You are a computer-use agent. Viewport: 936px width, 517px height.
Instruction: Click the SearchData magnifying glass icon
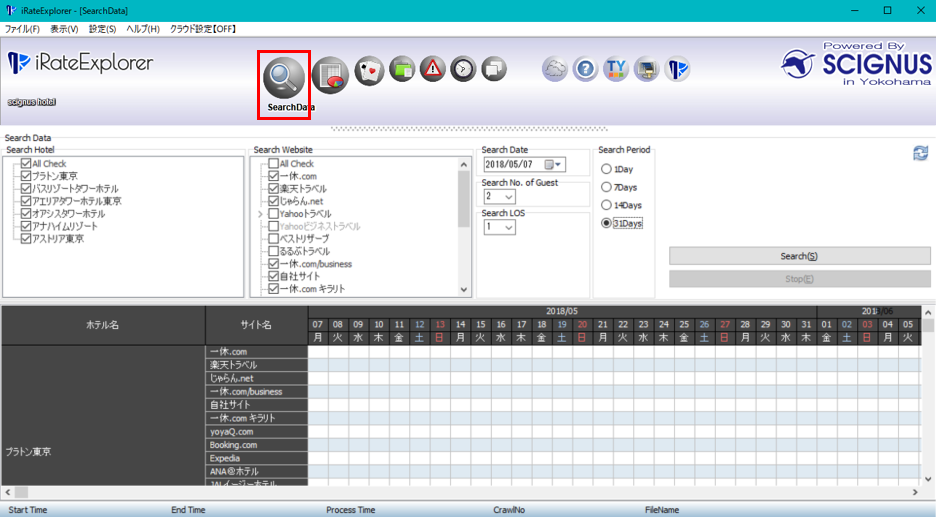pyautogui.click(x=284, y=78)
